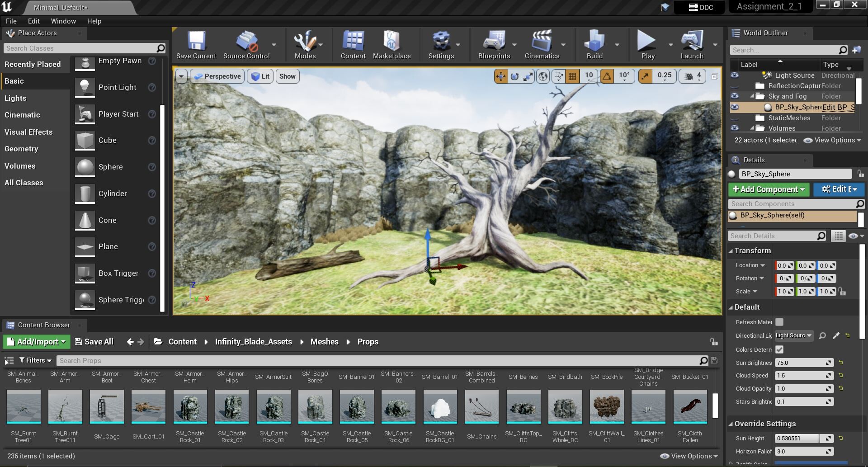The height and width of the screenshot is (467, 868).
Task: Toggle the grid snapping icon in viewport
Action: 572,76
